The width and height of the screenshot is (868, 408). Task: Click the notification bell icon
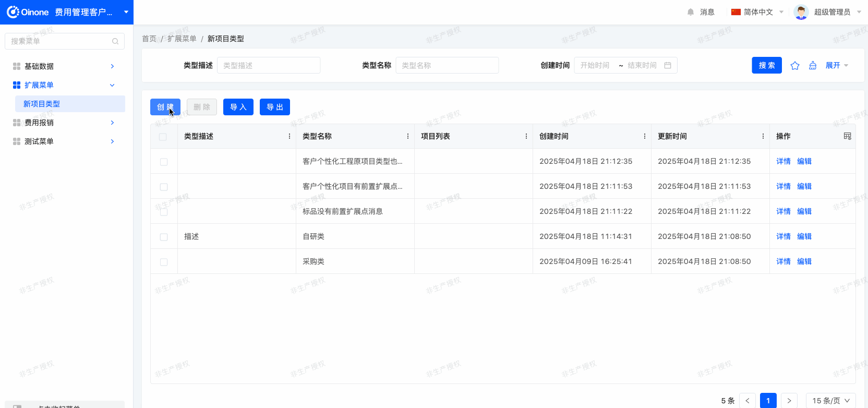pos(691,12)
